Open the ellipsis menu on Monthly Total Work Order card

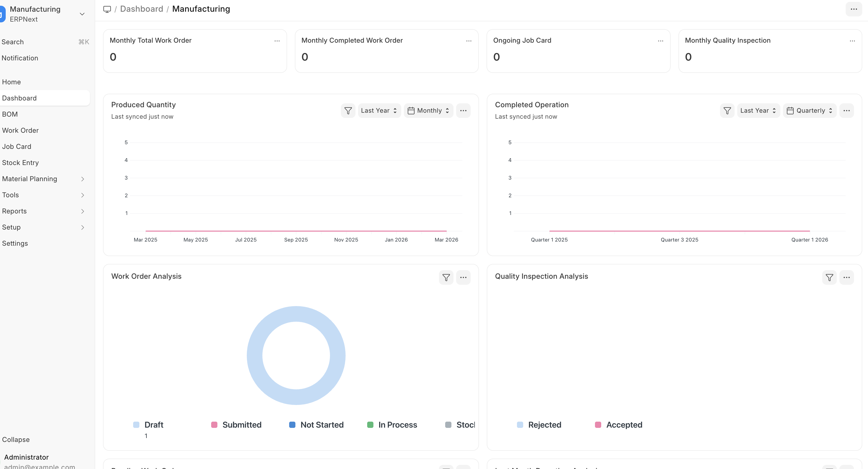[x=277, y=41]
